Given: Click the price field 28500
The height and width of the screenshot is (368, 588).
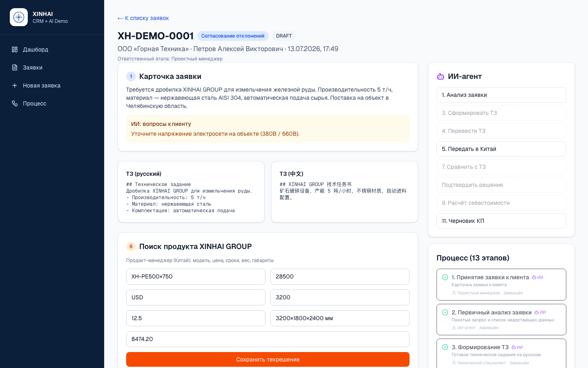Looking at the screenshot, I should click(x=340, y=276).
